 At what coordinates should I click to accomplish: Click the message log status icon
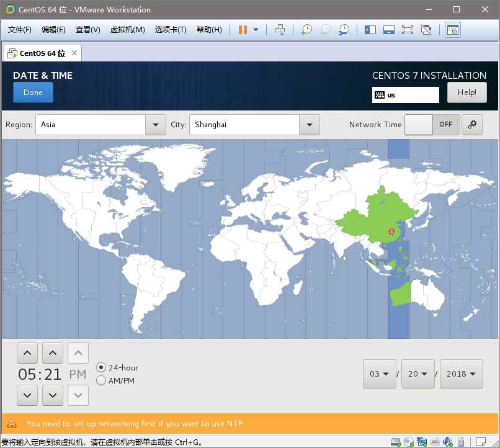click(x=480, y=442)
